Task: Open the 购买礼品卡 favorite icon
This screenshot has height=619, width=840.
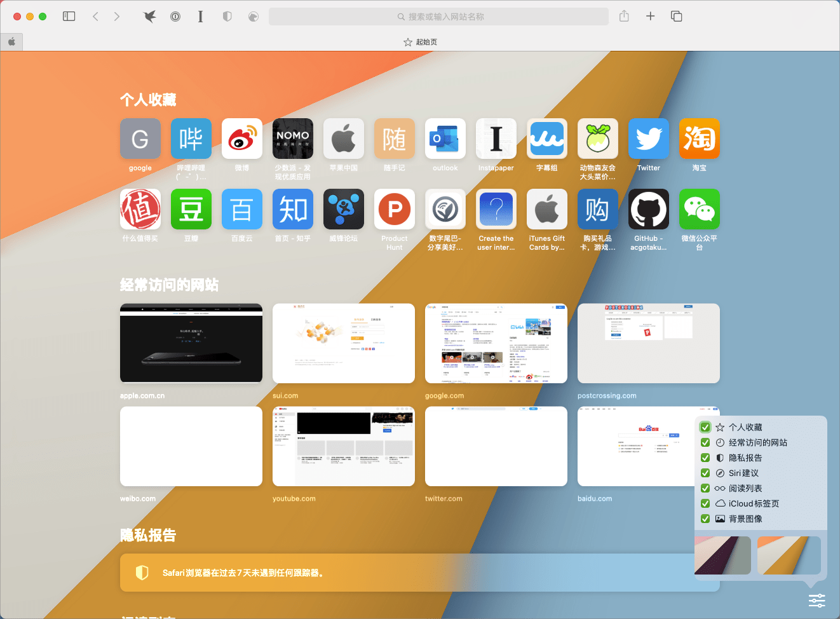Action: (598, 209)
